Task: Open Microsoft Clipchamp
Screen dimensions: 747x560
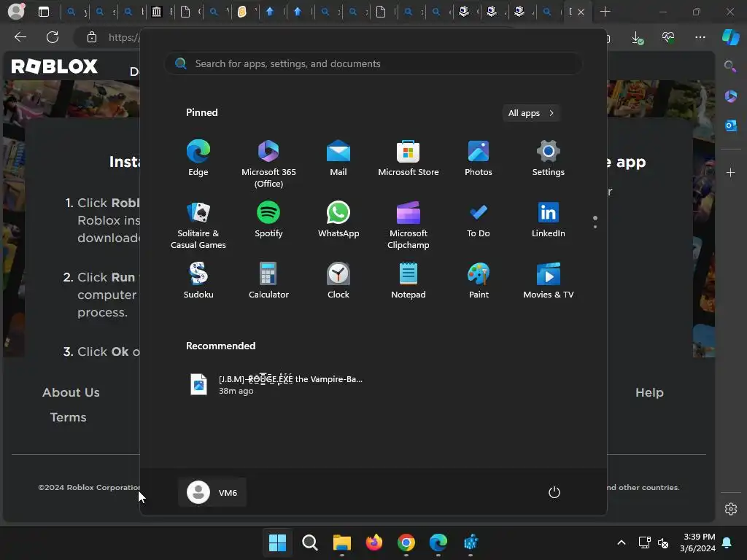Action: point(409,225)
